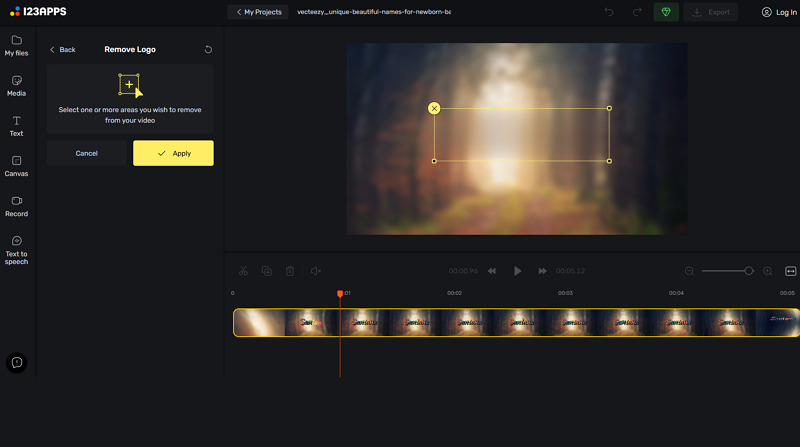Open the Media panel
The height and width of the screenshot is (447, 800).
tap(16, 85)
